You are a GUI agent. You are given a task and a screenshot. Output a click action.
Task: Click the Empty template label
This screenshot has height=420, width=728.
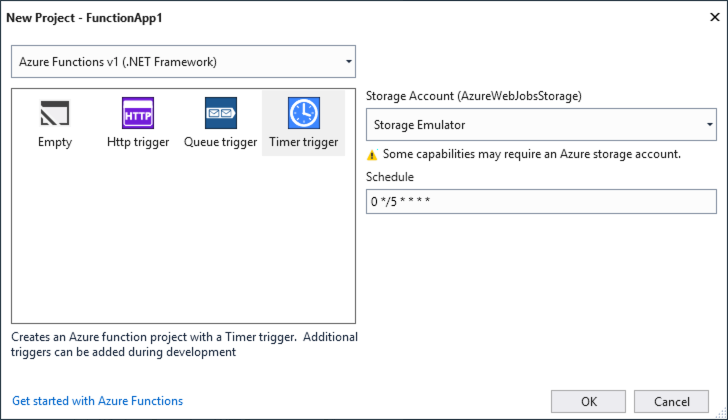(x=55, y=142)
